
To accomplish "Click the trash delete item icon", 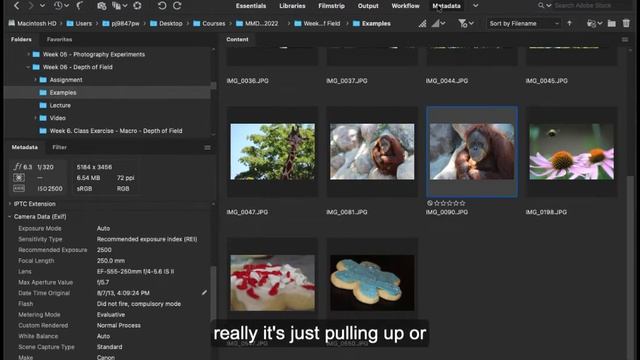I will (x=626, y=24).
